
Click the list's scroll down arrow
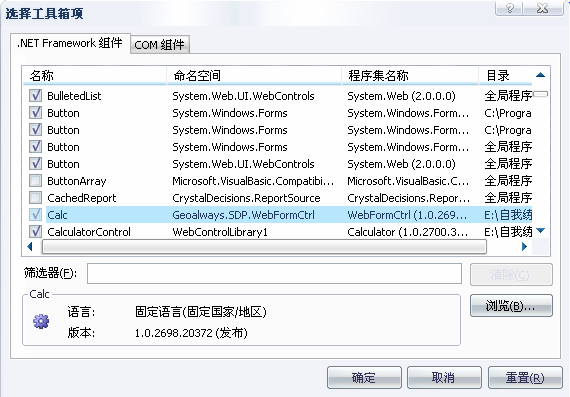[x=541, y=230]
